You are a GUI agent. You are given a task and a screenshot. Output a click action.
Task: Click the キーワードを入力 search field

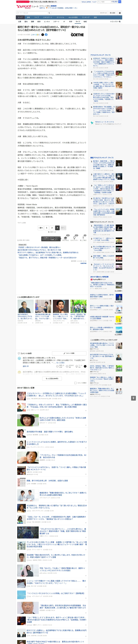pos(32,13)
